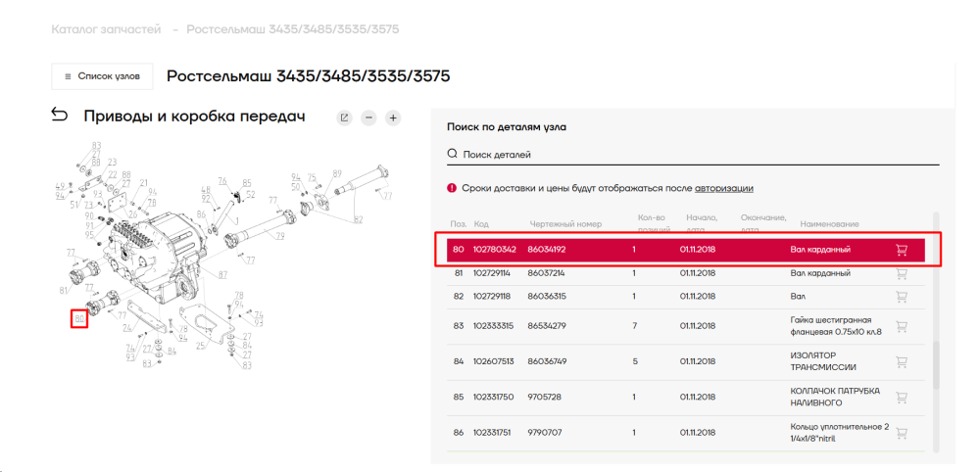Select callout 49 on the diagram

(60, 186)
